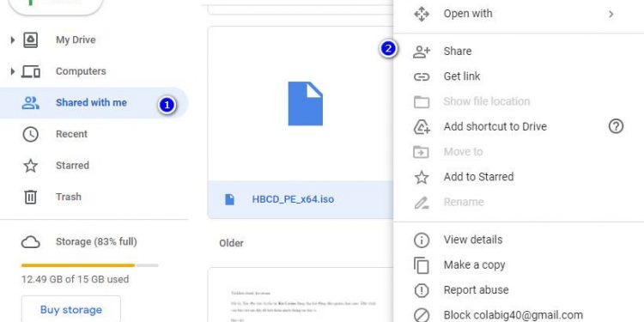The width and height of the screenshot is (644, 322).
Task: Click the Shared with me people icon
Action: click(30, 103)
